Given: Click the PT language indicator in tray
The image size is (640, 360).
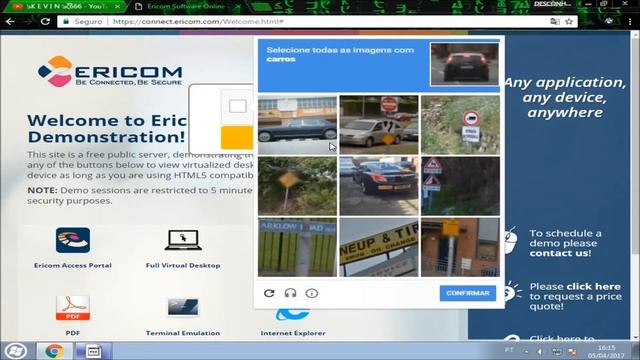Looking at the screenshot, I should tap(509, 350).
